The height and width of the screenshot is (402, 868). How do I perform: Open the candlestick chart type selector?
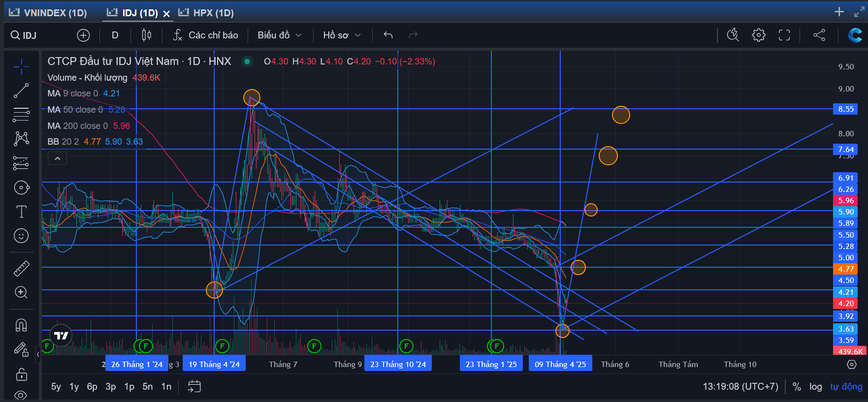(x=147, y=35)
